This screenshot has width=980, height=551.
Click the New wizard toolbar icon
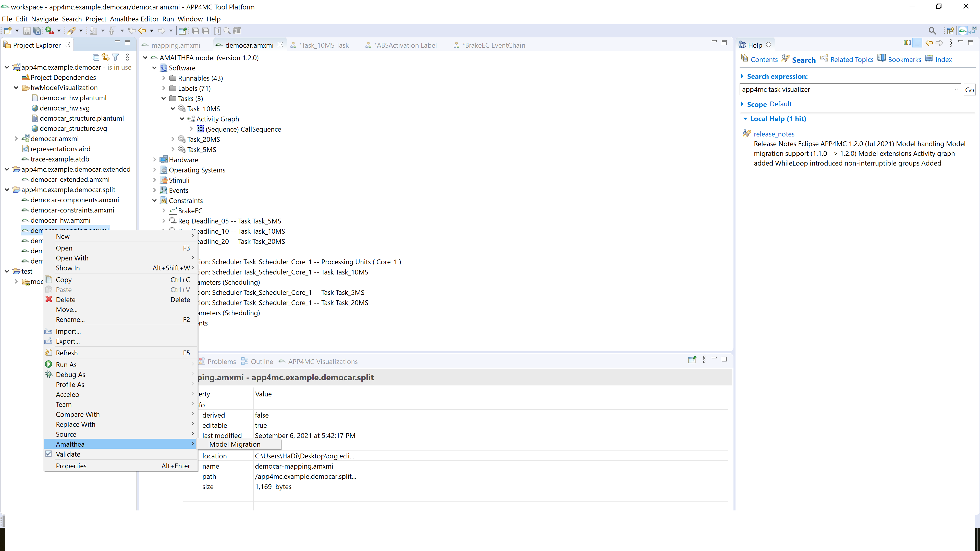point(8,31)
